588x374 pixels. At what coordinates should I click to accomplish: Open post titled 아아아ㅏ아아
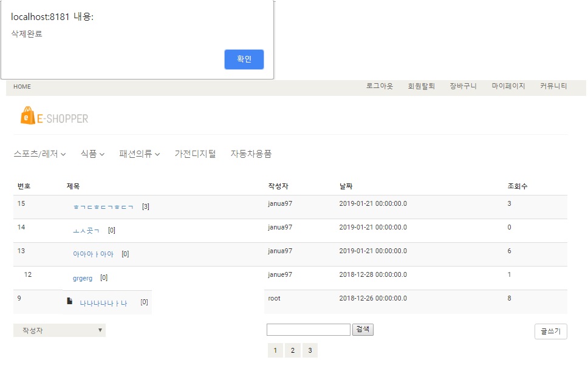point(93,254)
